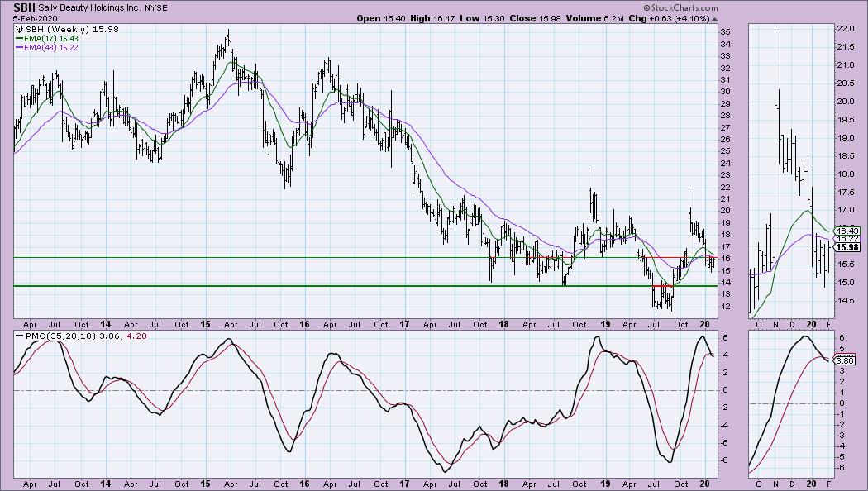Image resolution: width=868 pixels, height=491 pixels.
Task: Open the StockCharts.com copyright link
Action: click(681, 7)
